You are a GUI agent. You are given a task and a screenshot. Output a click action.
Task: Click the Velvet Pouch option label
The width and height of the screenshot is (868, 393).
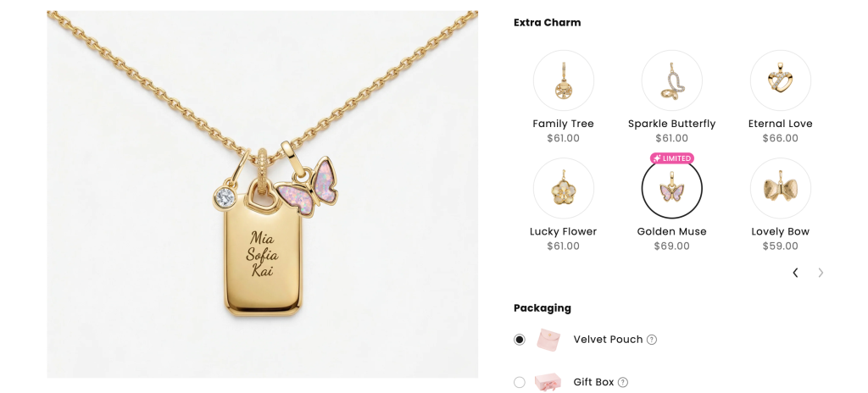[x=608, y=340]
